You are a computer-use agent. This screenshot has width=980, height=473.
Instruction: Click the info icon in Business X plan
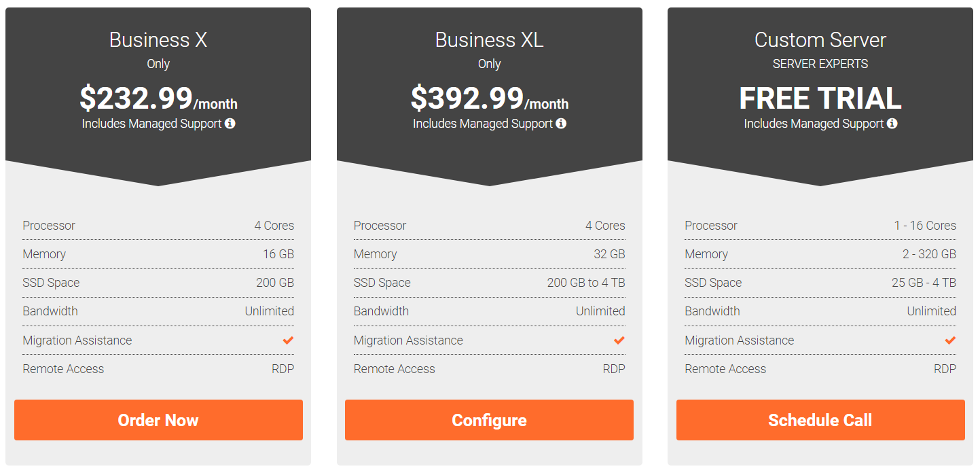pyautogui.click(x=230, y=124)
